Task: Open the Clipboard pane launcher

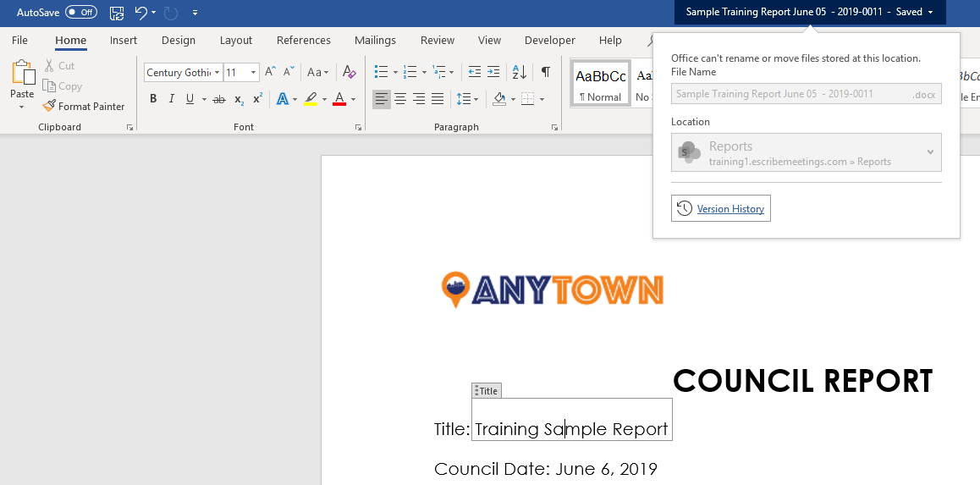Action: 130,128
